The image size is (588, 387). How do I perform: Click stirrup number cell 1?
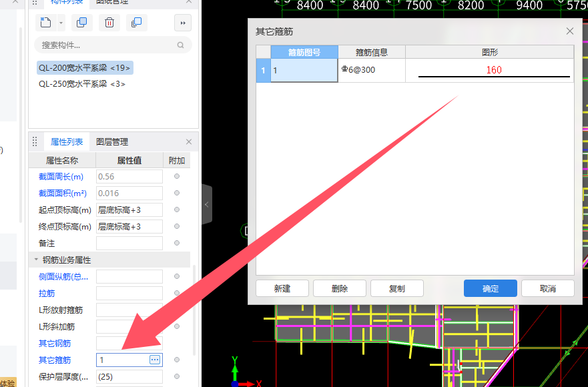(x=304, y=71)
